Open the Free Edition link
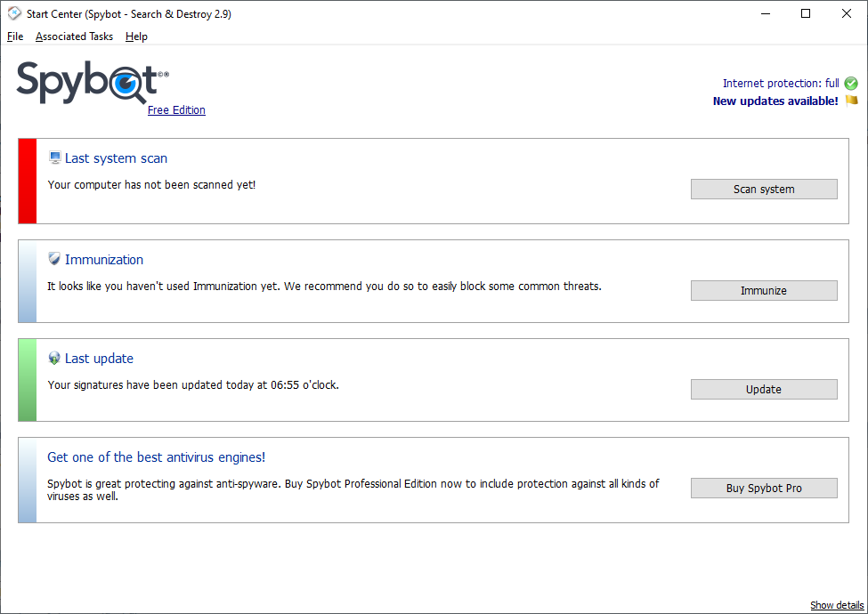This screenshot has height=614, width=868. pyautogui.click(x=176, y=110)
